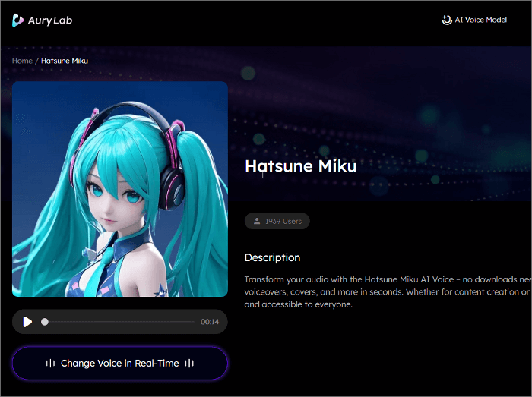Click the end of the audio progress track
532x397 pixels.
click(x=194, y=322)
